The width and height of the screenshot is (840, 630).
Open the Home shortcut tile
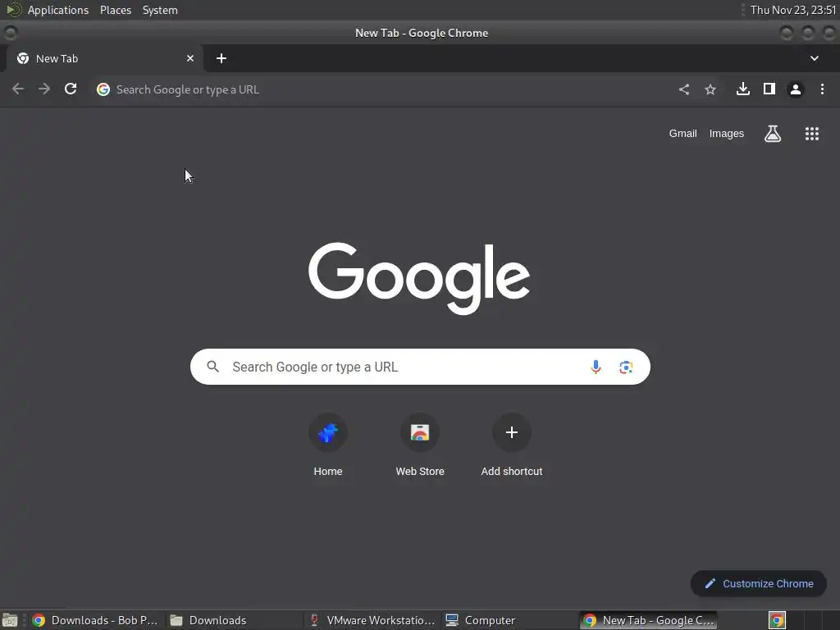click(x=328, y=445)
